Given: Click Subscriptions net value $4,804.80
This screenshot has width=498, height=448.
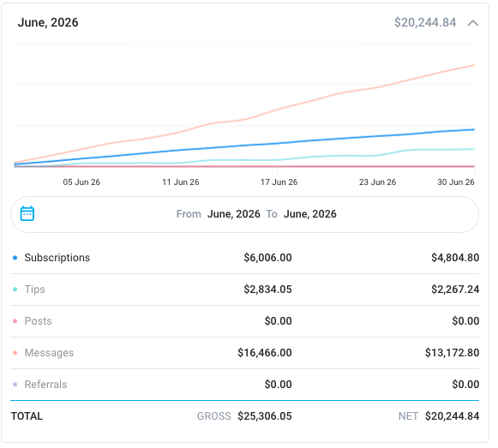Looking at the screenshot, I should click(x=455, y=258).
